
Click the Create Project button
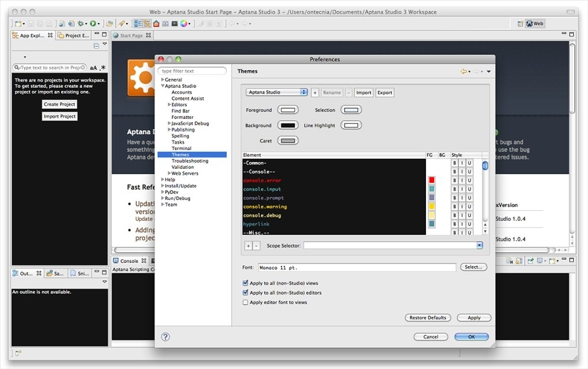pos(60,105)
